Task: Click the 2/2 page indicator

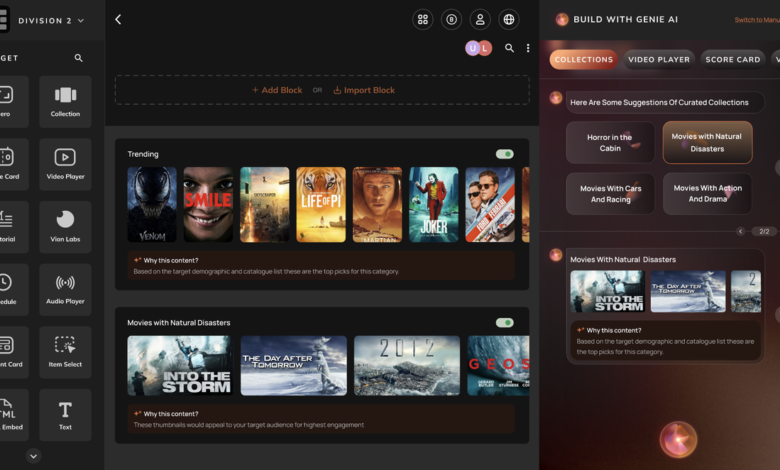Action: click(x=764, y=231)
